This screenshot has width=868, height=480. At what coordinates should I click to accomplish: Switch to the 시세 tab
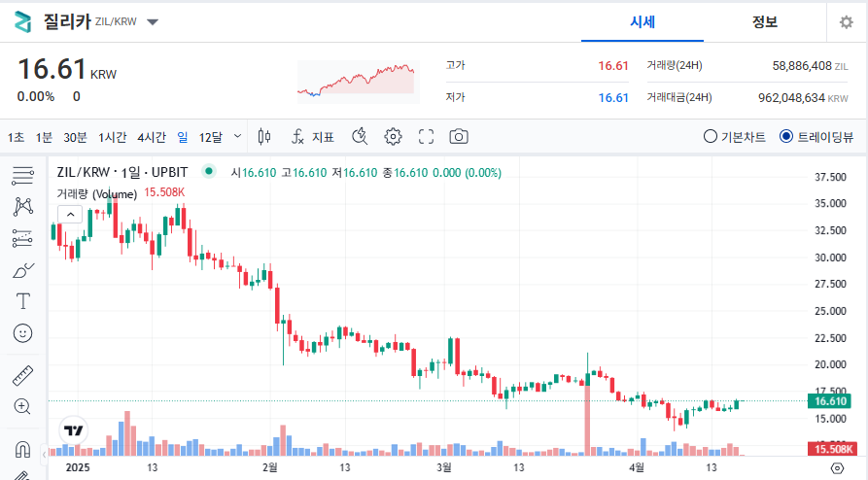(x=642, y=22)
